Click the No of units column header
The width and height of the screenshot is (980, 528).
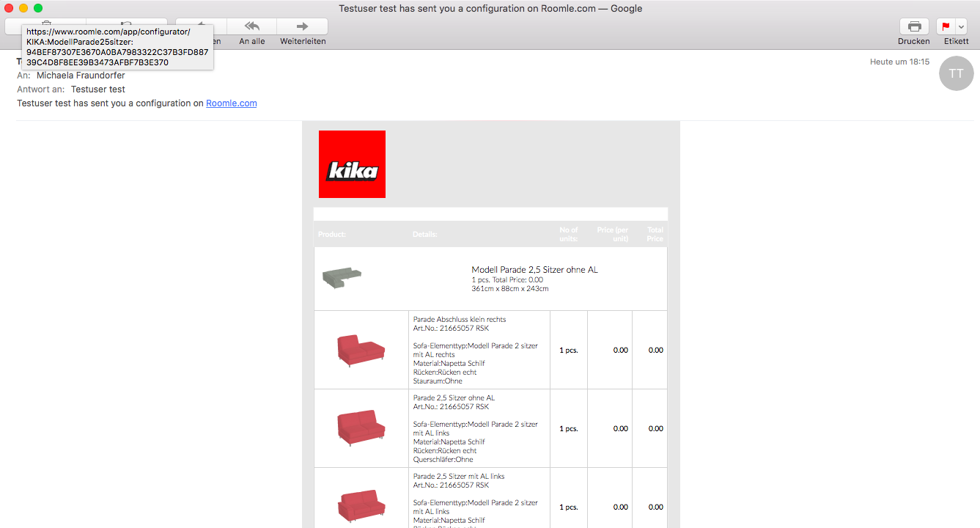point(569,234)
